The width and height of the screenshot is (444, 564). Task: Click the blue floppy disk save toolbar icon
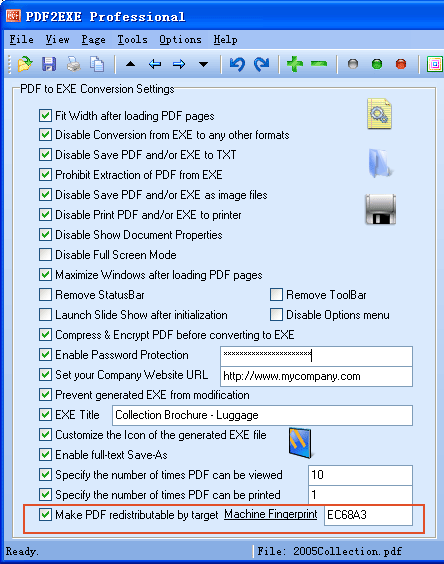pos(49,64)
